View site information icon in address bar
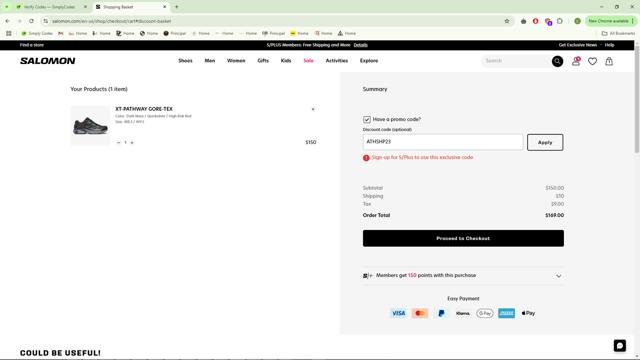The width and height of the screenshot is (640, 360). pyautogui.click(x=46, y=21)
